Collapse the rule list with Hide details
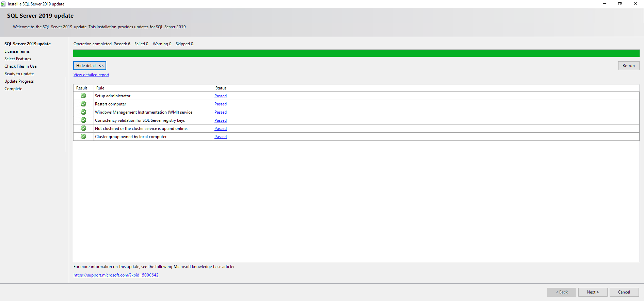 point(90,66)
